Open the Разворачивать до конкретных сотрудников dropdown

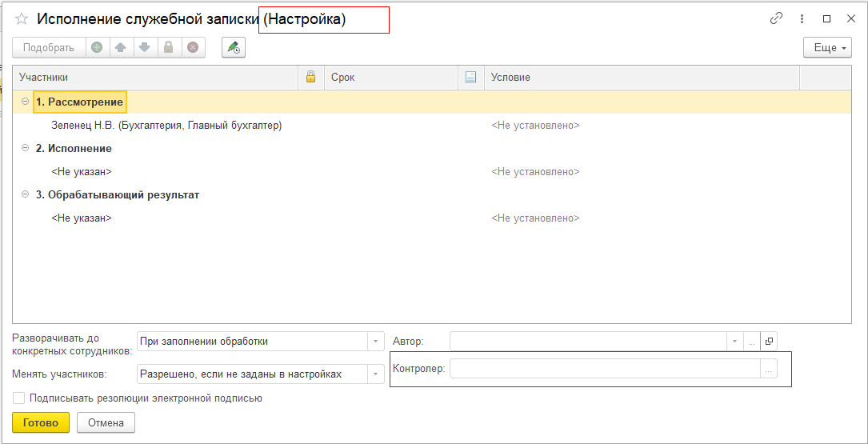(376, 342)
